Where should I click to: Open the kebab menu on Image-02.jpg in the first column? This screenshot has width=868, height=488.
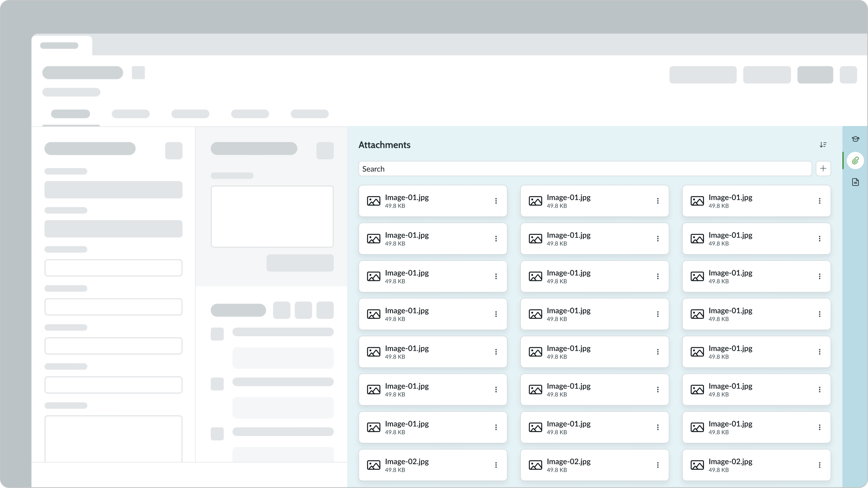pos(496,465)
